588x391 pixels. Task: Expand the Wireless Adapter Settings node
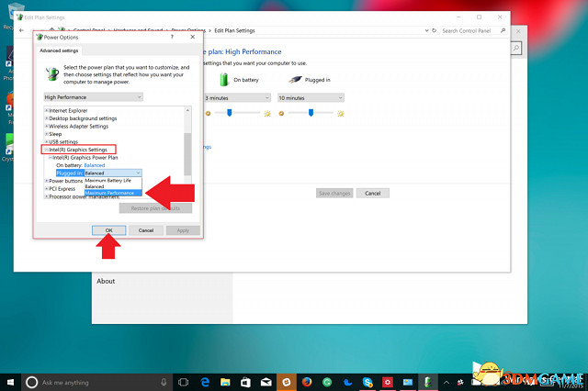(46, 126)
